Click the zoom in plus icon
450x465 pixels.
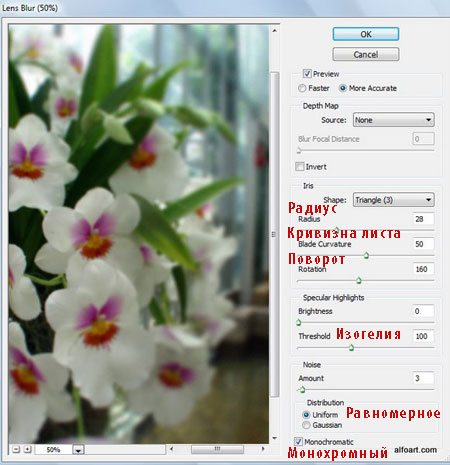pyautogui.click(x=28, y=449)
